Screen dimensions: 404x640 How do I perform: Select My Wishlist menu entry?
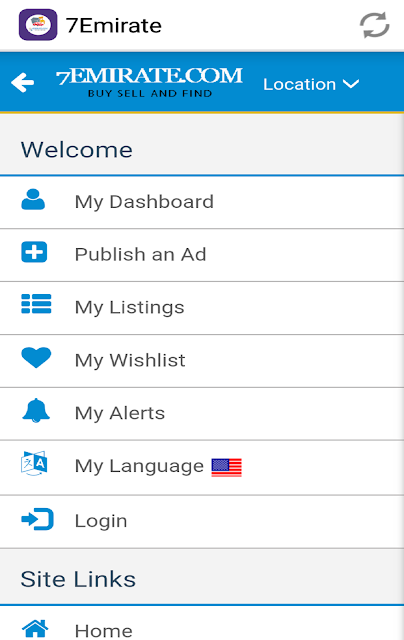202,361
